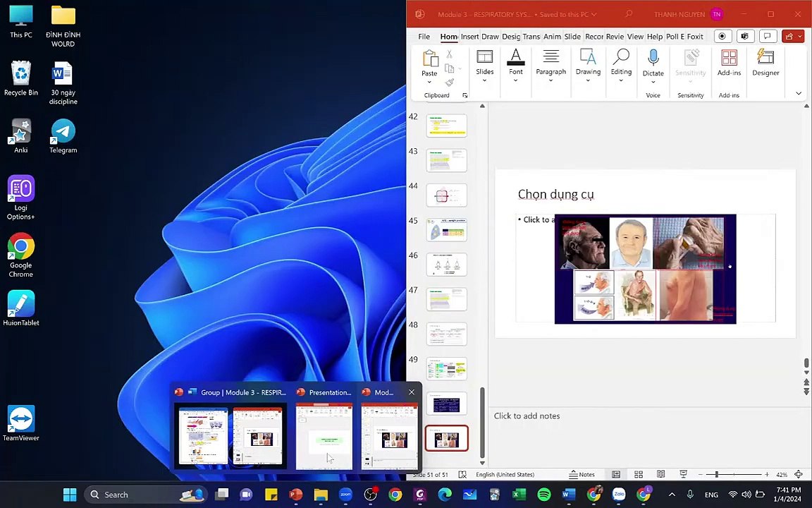The height and width of the screenshot is (508, 812).
Task: Close the taskbar preview popup
Action: (412, 392)
